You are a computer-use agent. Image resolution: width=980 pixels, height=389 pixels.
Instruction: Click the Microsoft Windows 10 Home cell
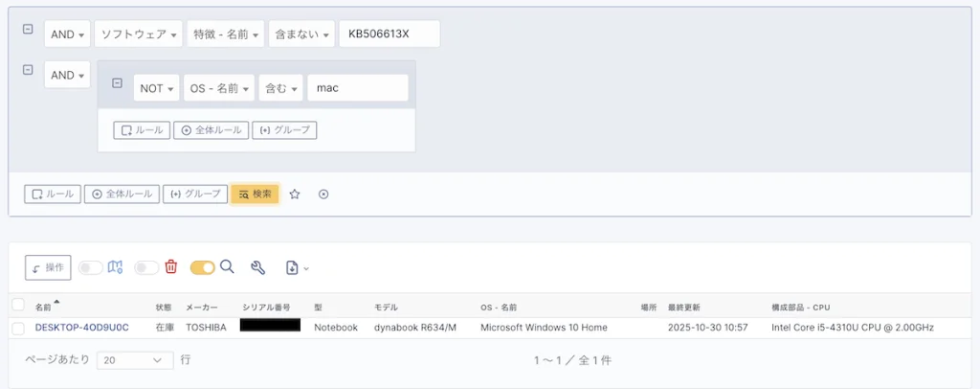544,328
